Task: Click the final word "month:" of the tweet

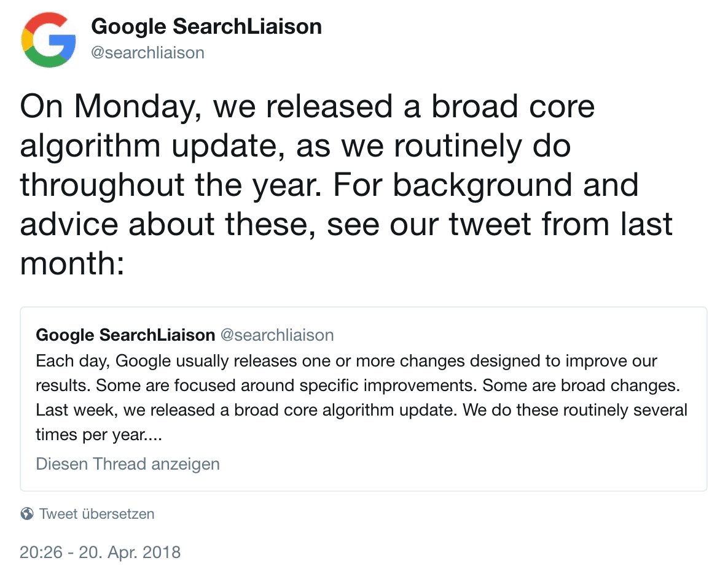Action: (72, 263)
